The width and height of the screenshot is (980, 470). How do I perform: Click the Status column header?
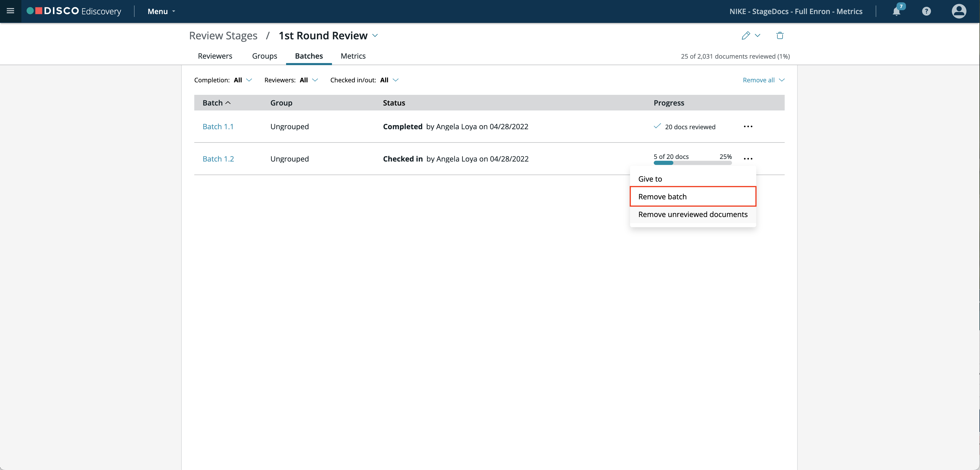tap(394, 103)
